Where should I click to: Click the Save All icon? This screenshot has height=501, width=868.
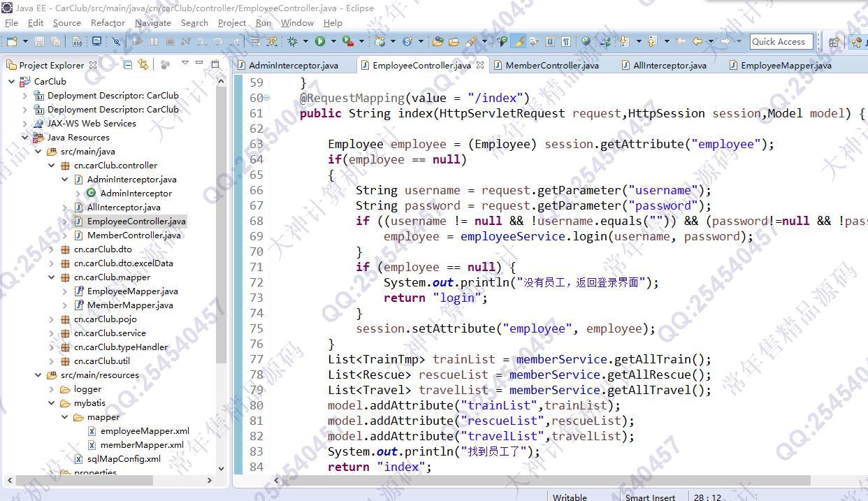[x=55, y=41]
